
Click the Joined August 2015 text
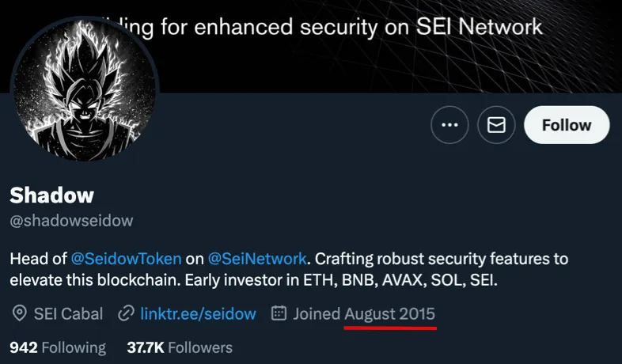(x=364, y=313)
